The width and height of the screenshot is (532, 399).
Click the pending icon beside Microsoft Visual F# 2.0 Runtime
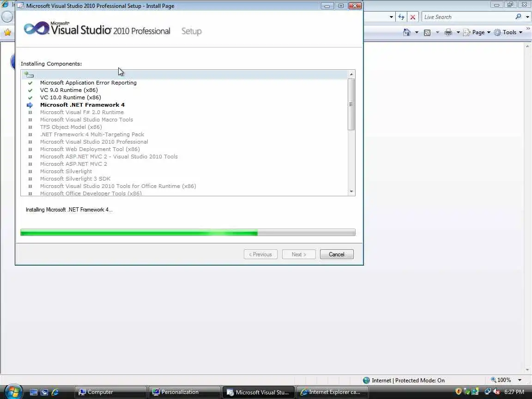(30, 112)
